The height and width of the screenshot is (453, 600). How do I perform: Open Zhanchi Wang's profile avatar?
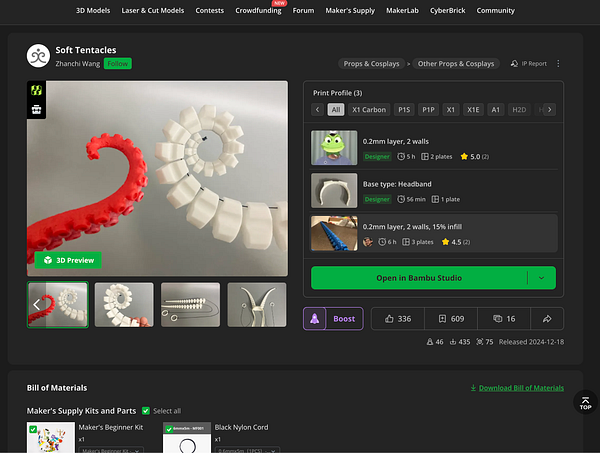point(38,55)
